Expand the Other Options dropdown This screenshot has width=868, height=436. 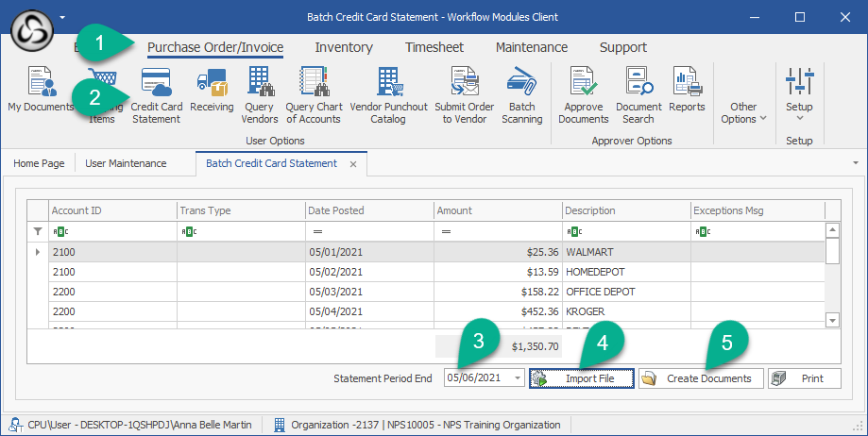743,112
